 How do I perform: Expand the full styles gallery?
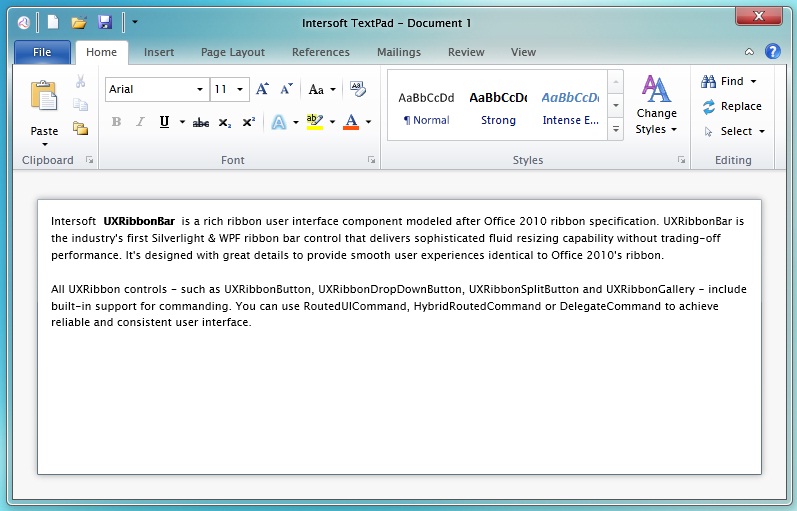(616, 129)
